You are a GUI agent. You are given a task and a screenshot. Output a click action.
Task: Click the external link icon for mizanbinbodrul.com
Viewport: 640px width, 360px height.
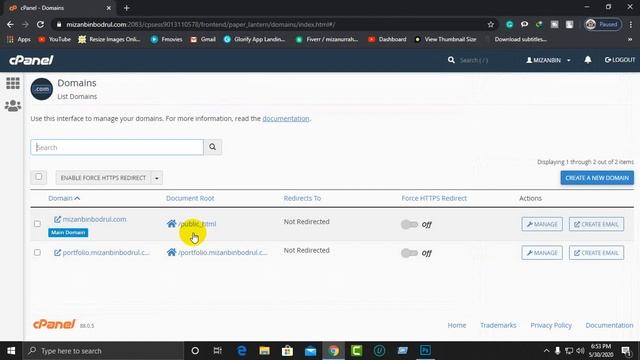(x=58, y=219)
